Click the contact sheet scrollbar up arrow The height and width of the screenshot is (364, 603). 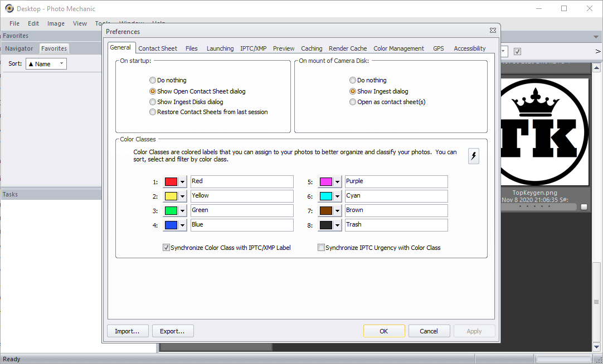point(596,68)
